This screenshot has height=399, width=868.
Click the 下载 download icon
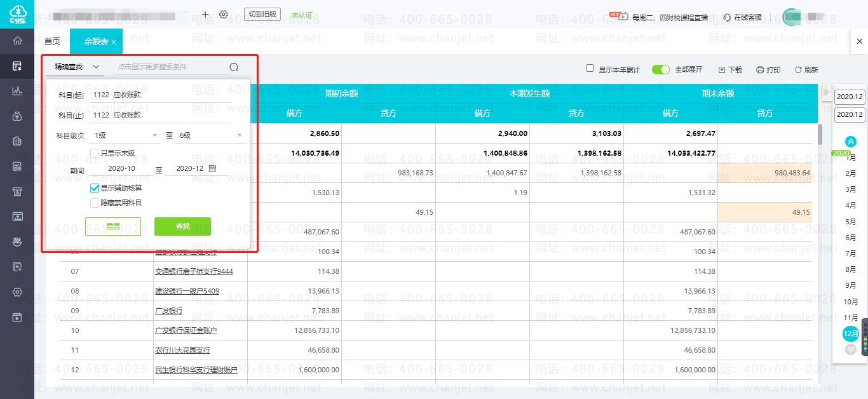[x=722, y=70]
